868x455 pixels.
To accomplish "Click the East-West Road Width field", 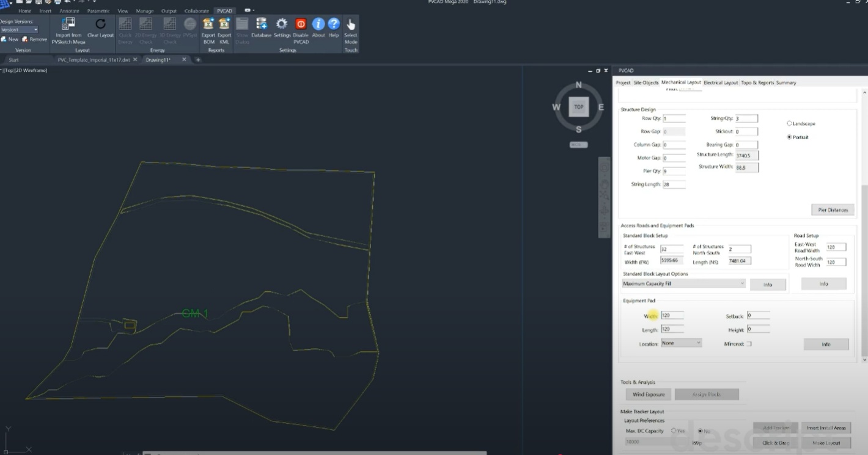I will [x=836, y=247].
